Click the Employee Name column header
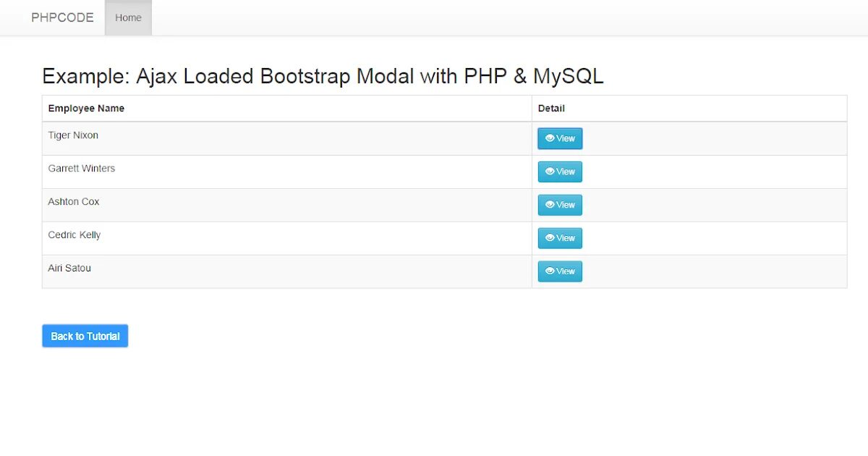 pos(86,109)
